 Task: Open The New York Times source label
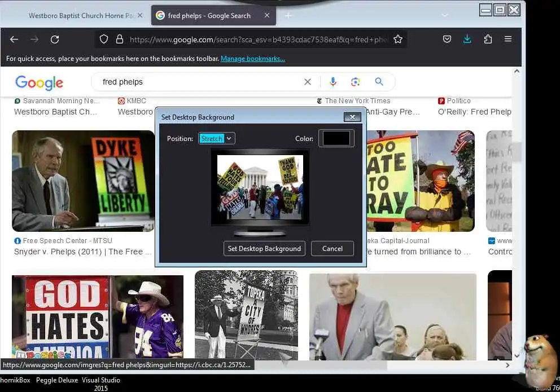(353, 101)
